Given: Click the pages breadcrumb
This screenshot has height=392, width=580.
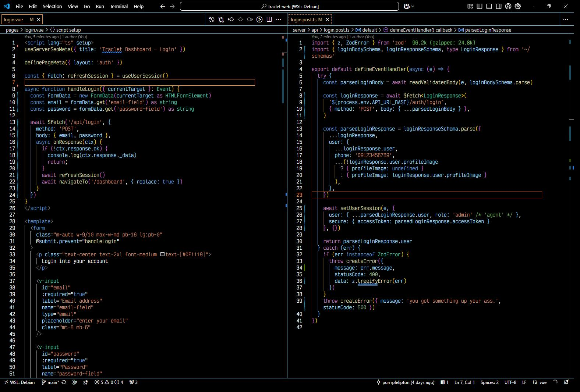Looking at the screenshot, I should (x=12, y=30).
